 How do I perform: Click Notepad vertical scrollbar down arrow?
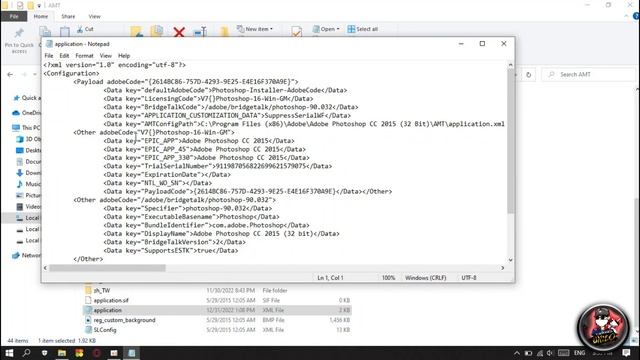point(510,260)
